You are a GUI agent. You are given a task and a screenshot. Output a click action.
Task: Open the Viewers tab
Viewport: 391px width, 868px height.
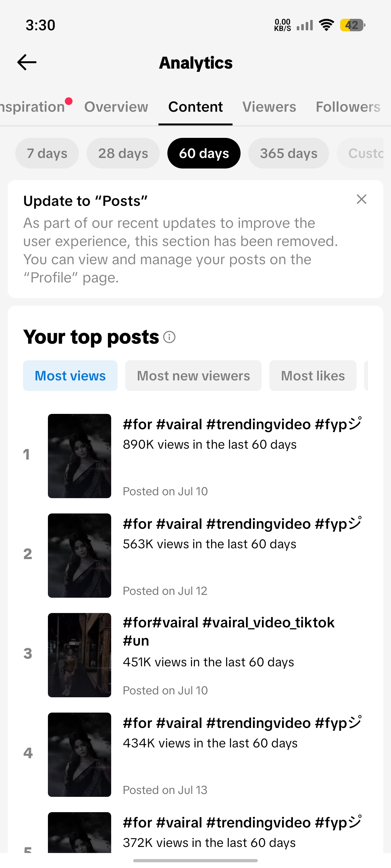(269, 107)
